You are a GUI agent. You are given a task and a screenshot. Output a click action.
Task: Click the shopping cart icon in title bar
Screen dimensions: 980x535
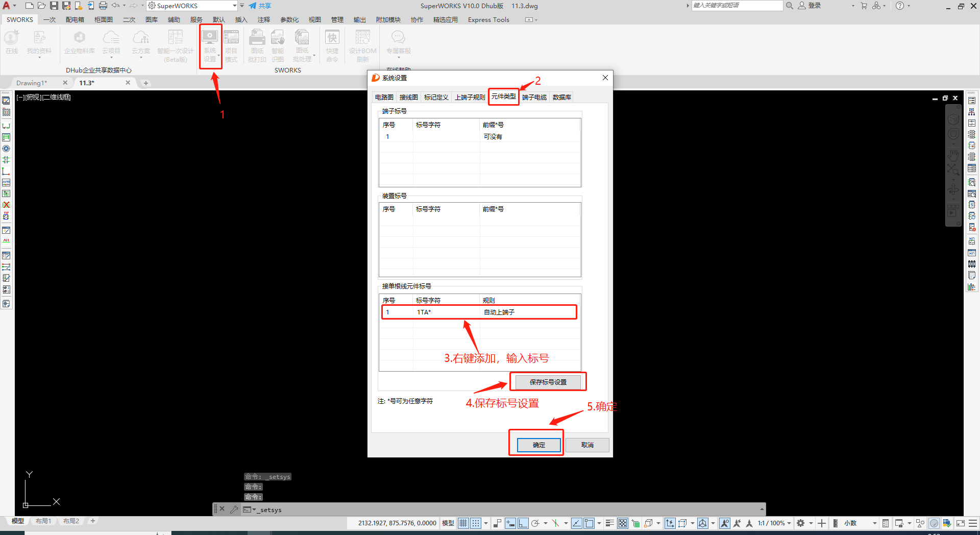point(864,6)
